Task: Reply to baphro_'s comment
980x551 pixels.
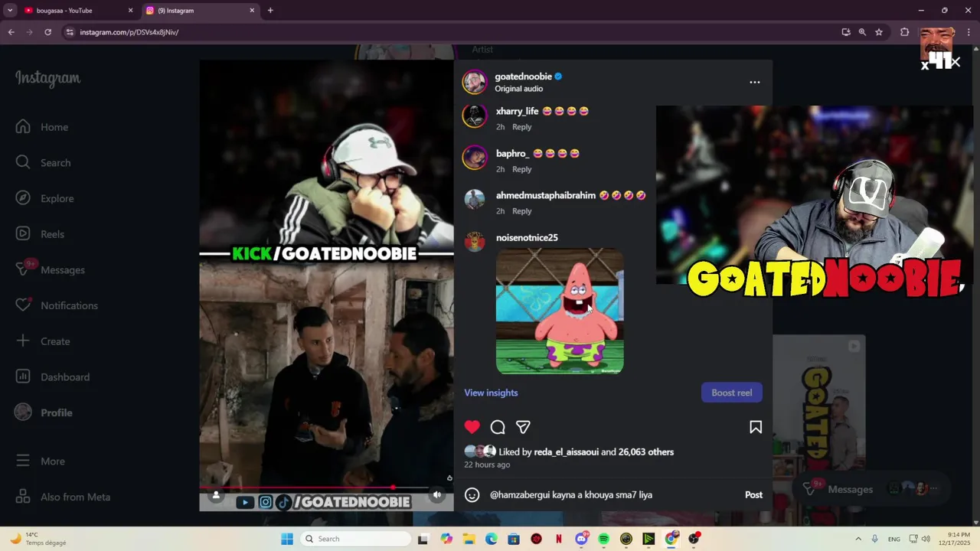Action: [x=521, y=169]
